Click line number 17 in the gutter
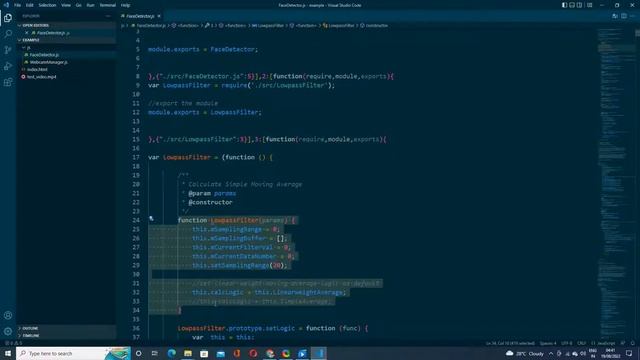 (136, 157)
